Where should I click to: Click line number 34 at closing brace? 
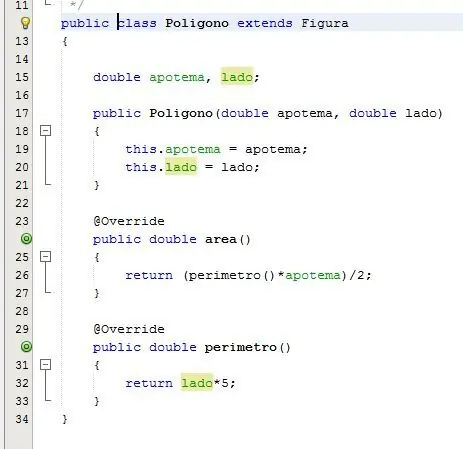click(x=22, y=419)
